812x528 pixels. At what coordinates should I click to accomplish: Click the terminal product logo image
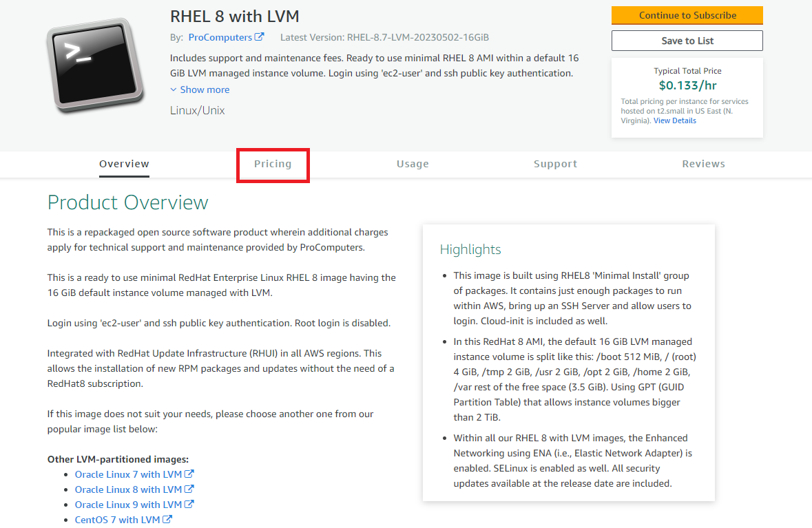coord(96,65)
